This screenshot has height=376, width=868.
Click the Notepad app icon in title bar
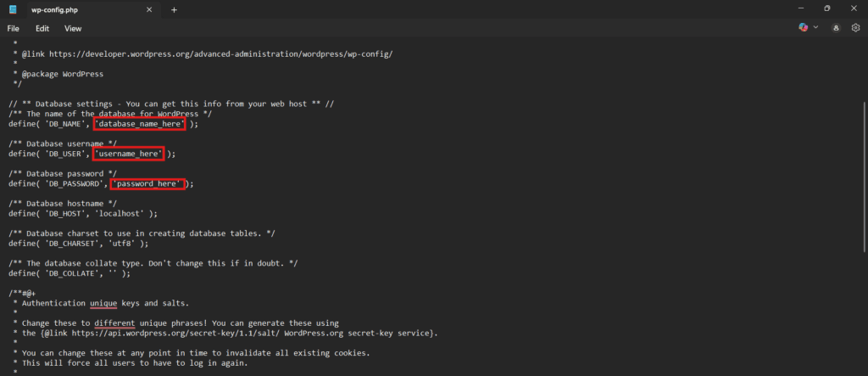[x=13, y=9]
